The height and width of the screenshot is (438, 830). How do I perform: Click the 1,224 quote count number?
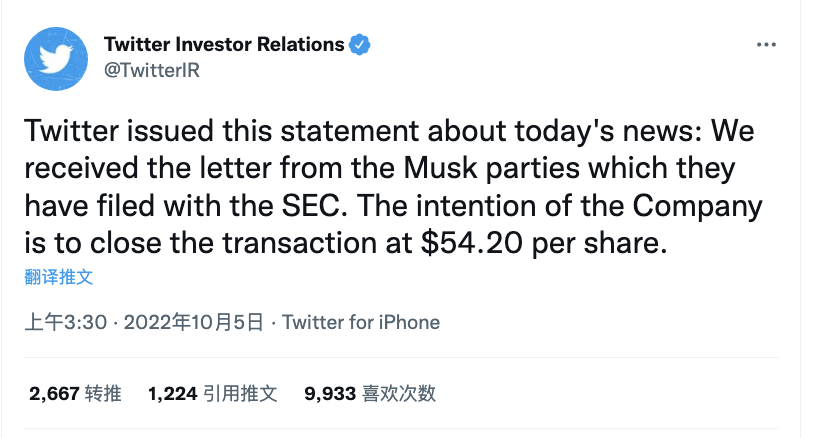coord(173,394)
